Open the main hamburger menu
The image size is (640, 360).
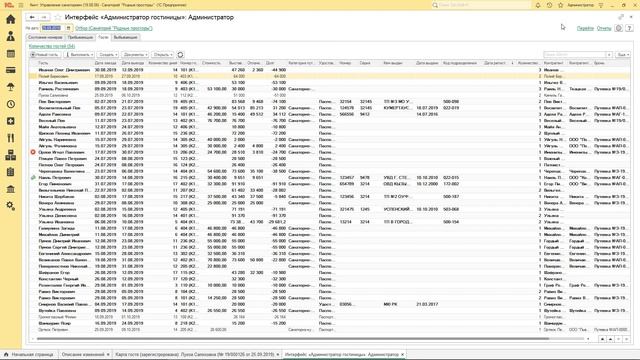[21, 5]
